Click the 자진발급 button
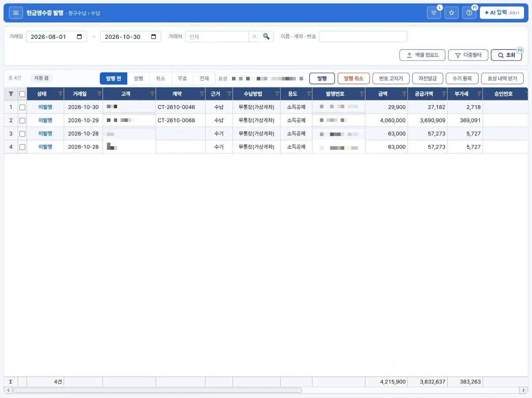The width and height of the screenshot is (532, 398). (428, 79)
